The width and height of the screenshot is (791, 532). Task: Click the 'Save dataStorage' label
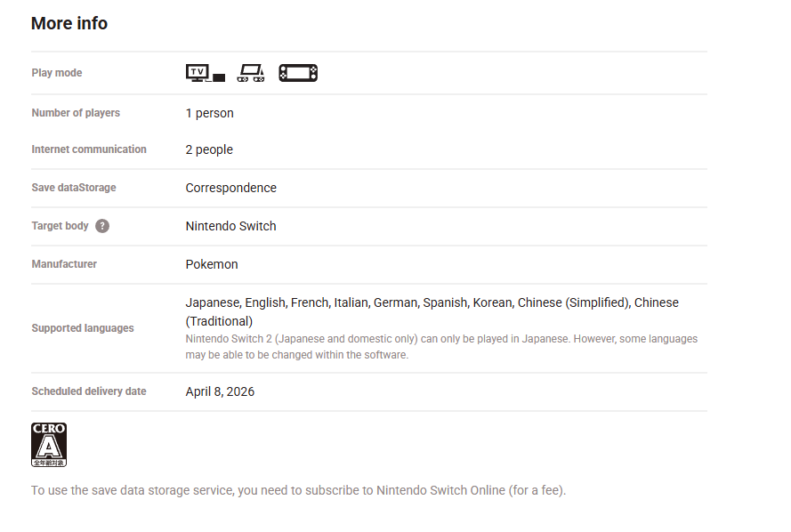tap(74, 188)
